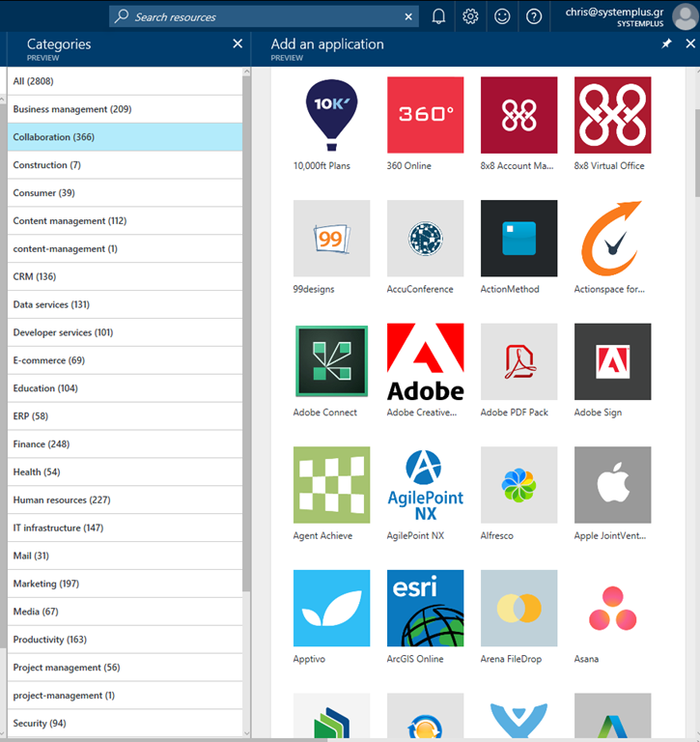700x742 pixels.
Task: Click the feedback smiley icon
Action: tap(502, 16)
